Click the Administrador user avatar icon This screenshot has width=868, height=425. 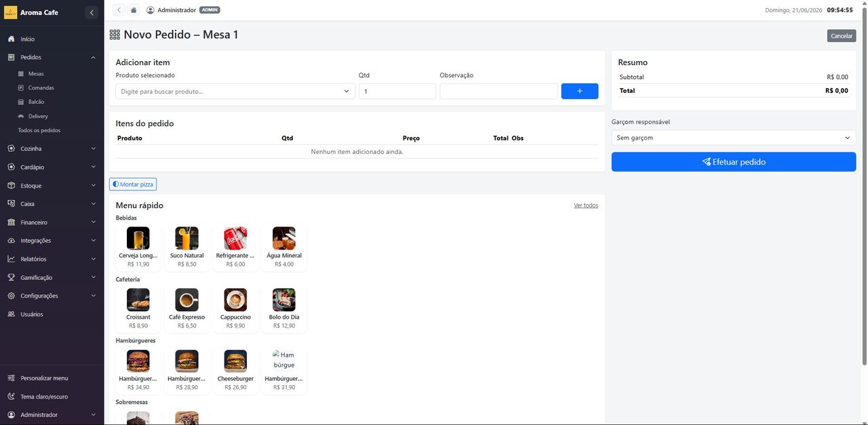[x=151, y=10]
